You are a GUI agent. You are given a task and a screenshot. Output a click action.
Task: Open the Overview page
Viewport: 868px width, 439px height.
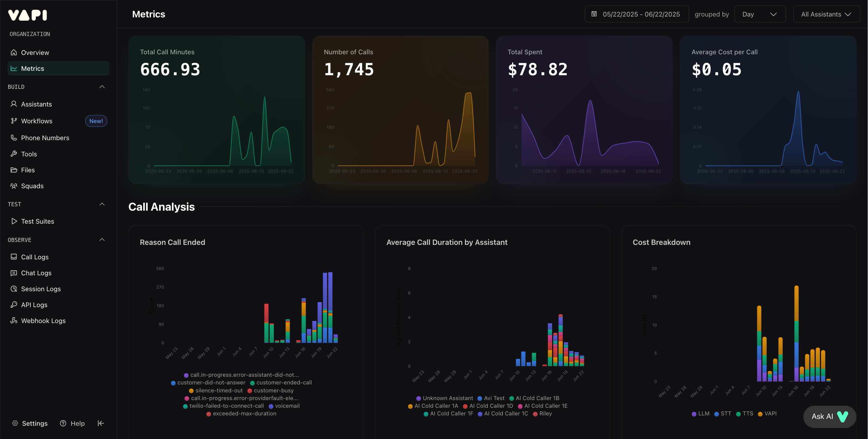[x=35, y=53]
